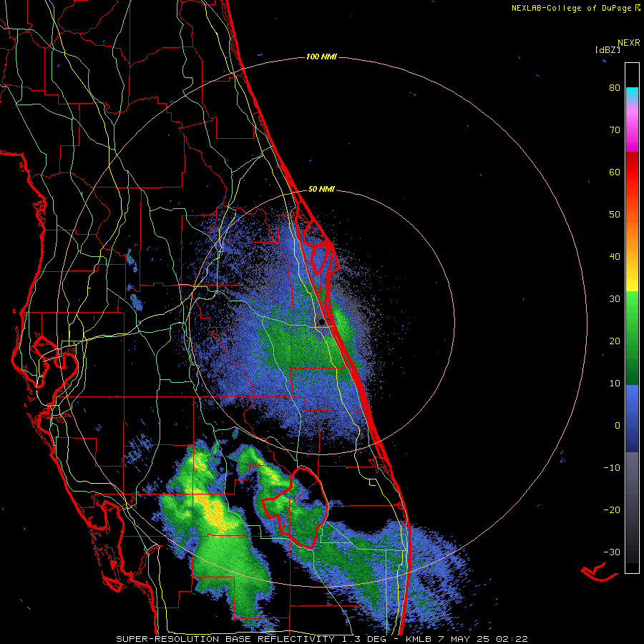
Task: Click the 60 value on the dBZ scale
Action: [615, 172]
